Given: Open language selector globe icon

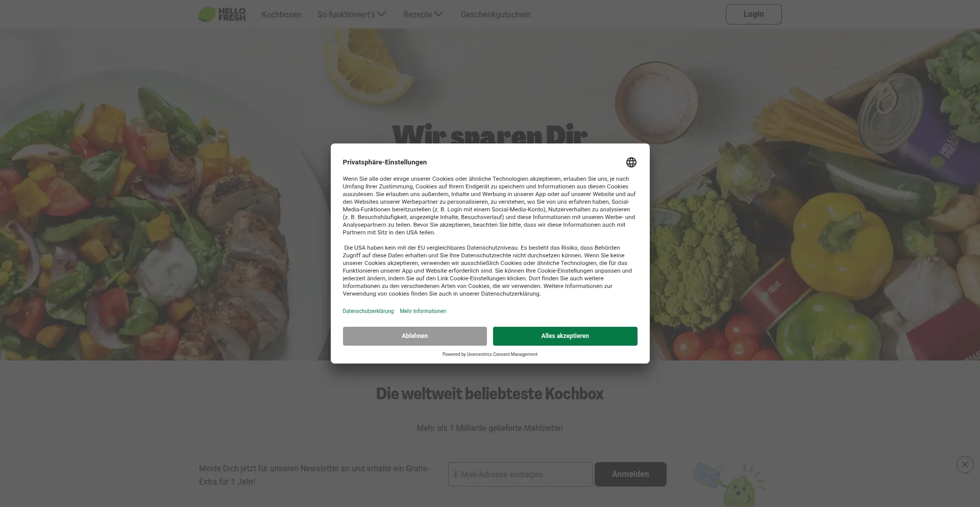Looking at the screenshot, I should pyautogui.click(x=631, y=162).
